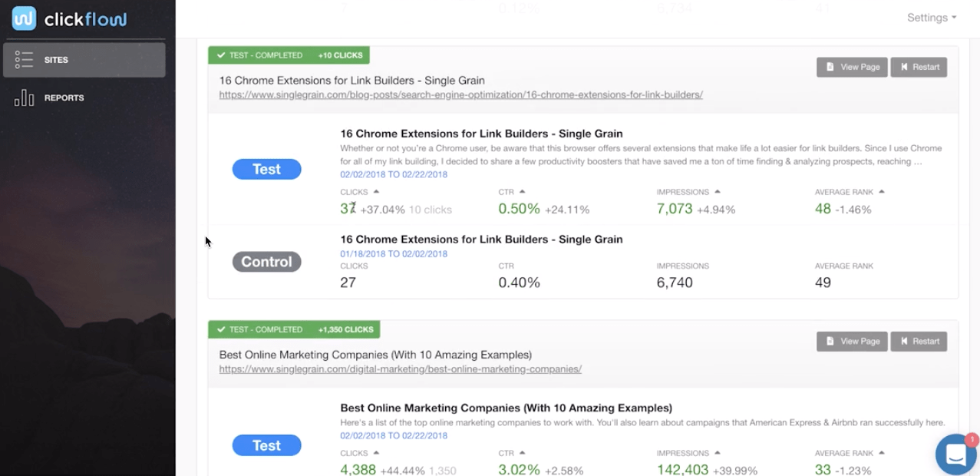The height and width of the screenshot is (476, 980).
Task: View Page for Chrome Extensions test
Action: click(x=852, y=67)
